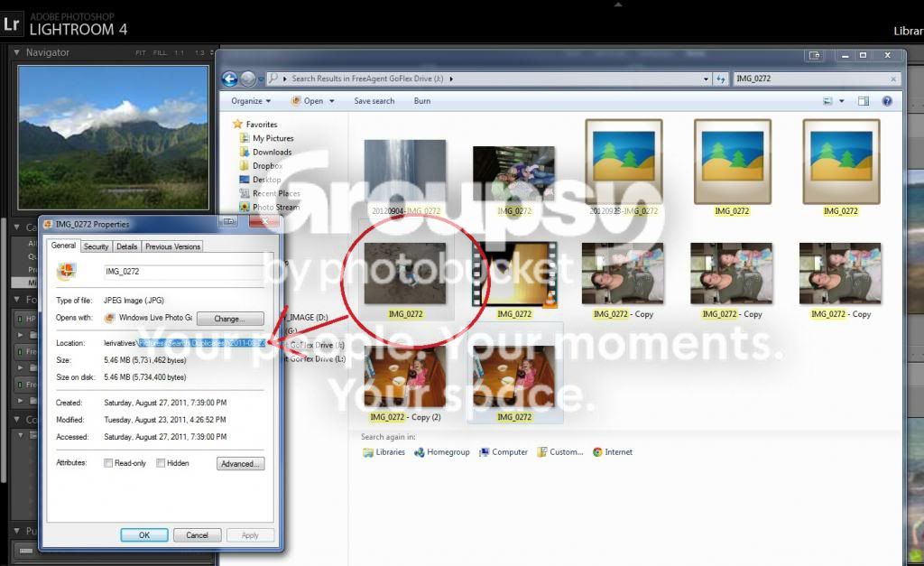Click the Windows Live Photo Gallery icon

tap(109, 318)
